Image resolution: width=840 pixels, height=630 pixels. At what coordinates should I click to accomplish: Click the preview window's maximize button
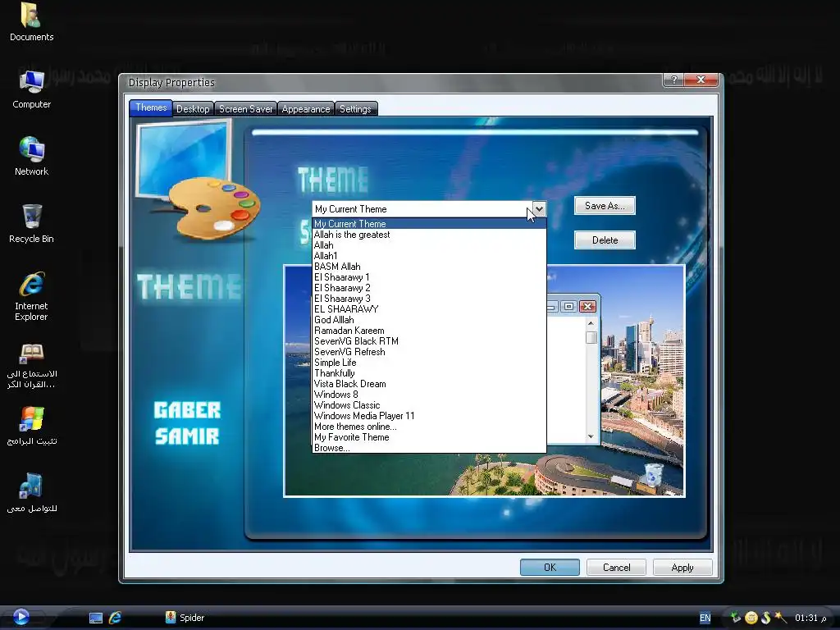coord(569,307)
